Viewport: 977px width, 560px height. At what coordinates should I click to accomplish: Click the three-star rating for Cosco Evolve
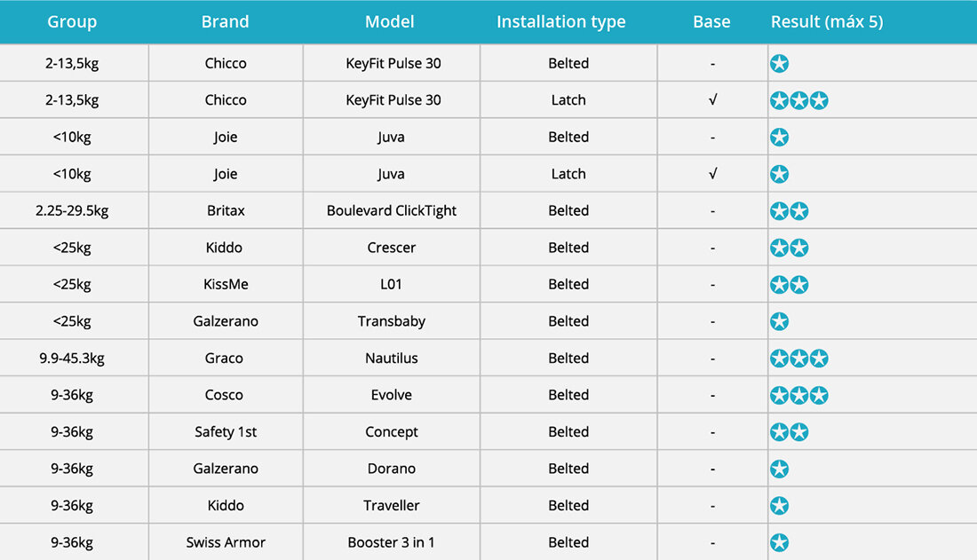(798, 395)
